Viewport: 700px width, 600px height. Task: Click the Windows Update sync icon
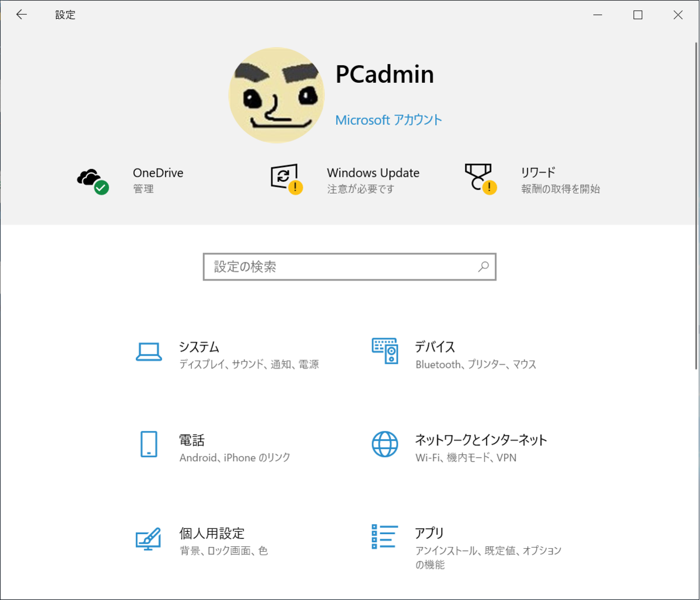click(x=287, y=178)
